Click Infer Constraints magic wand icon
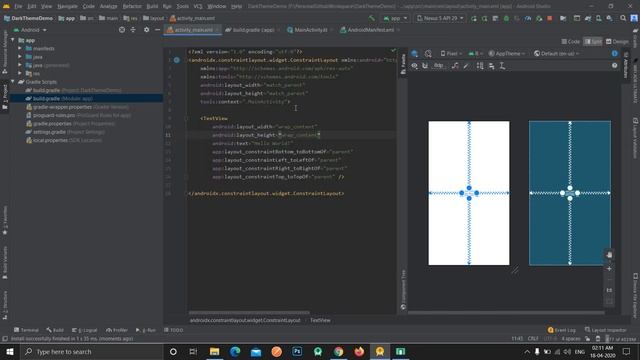The image size is (640, 360). click(x=466, y=66)
